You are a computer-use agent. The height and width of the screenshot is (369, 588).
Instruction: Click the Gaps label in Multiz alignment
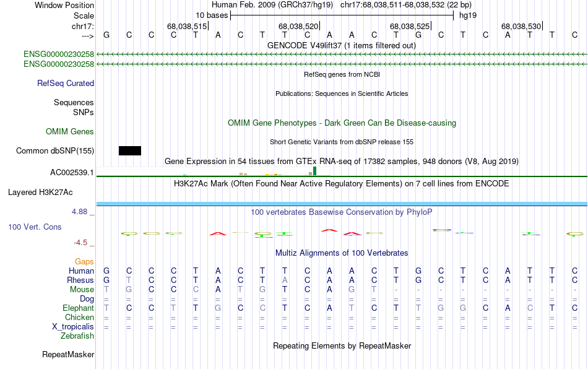pyautogui.click(x=84, y=261)
